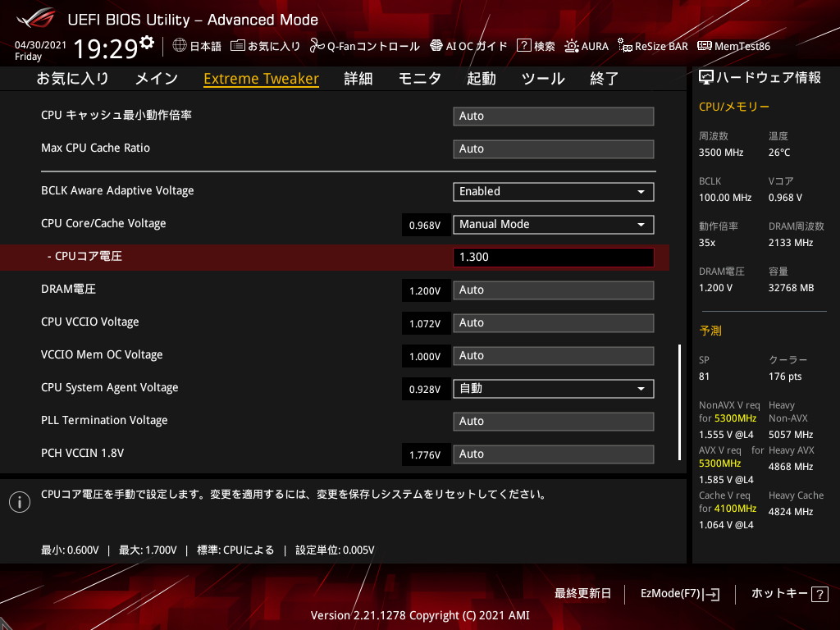Expand the CPU Core/Cache Voltage Manual Mode dropdown

(x=554, y=225)
